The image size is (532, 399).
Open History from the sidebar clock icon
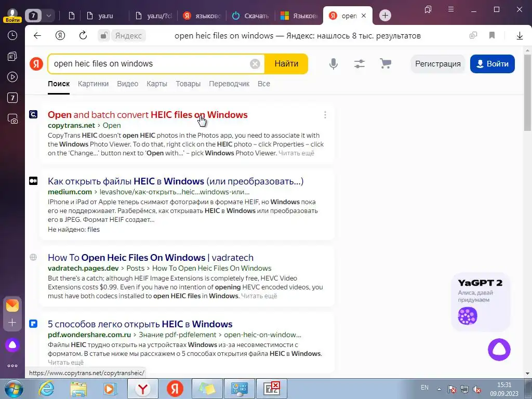[12, 35]
